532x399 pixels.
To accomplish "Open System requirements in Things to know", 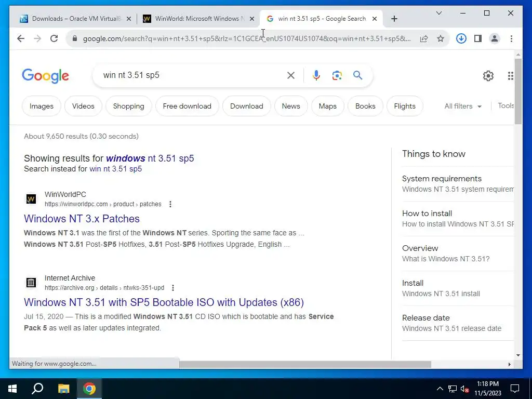I will [458, 184].
